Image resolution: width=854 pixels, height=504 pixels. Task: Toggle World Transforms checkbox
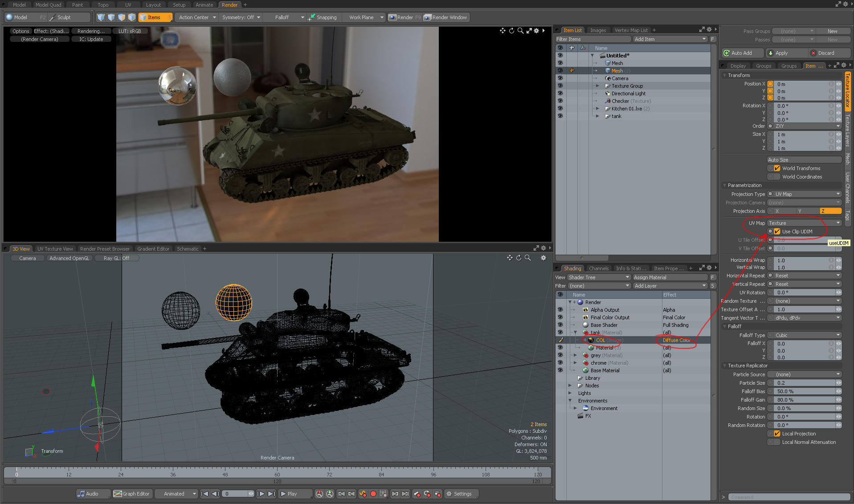point(777,168)
